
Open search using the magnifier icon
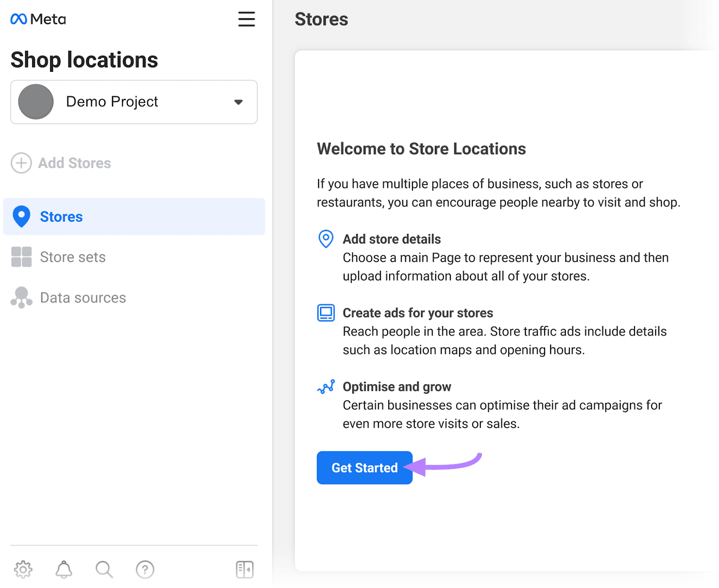point(104,569)
